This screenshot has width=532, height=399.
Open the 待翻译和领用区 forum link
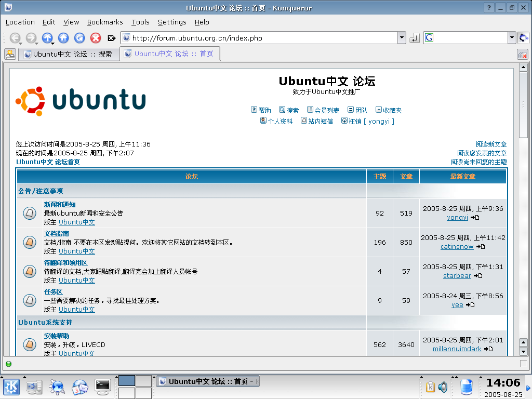pos(66,262)
